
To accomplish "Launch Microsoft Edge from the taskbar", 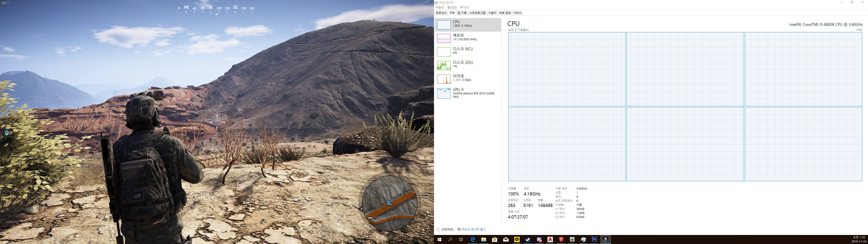I will [x=472, y=240].
